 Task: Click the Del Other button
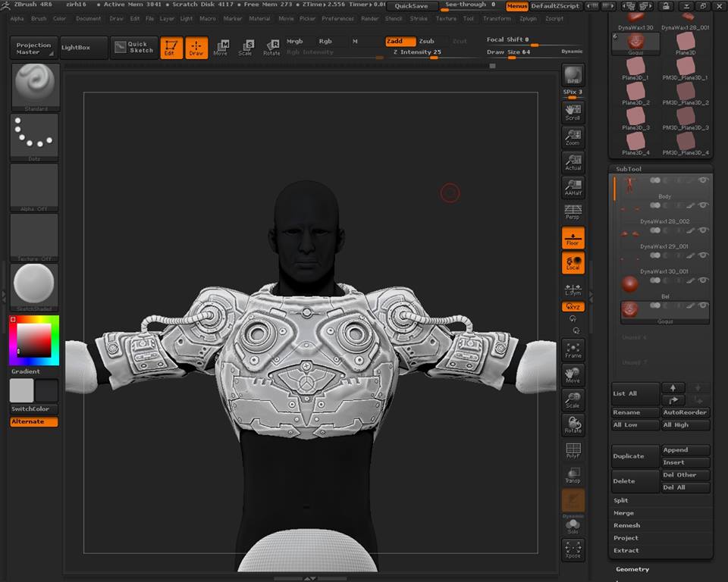coord(686,475)
